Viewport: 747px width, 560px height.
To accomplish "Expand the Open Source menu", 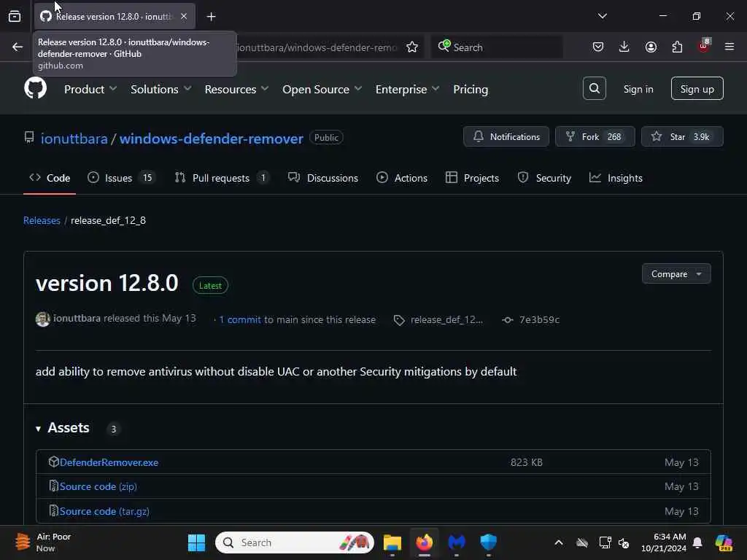I will pyautogui.click(x=322, y=89).
